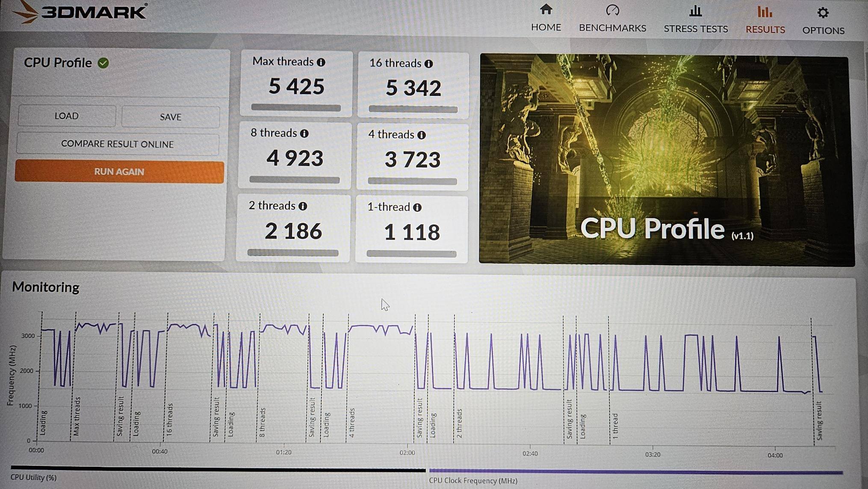Open Options gear icon

(x=823, y=13)
